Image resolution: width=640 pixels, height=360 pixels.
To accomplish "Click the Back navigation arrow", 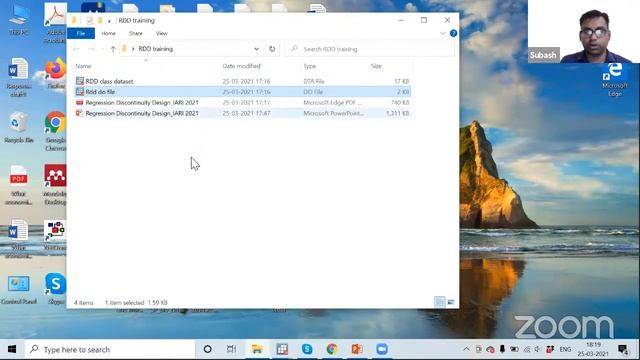I will coord(77,49).
